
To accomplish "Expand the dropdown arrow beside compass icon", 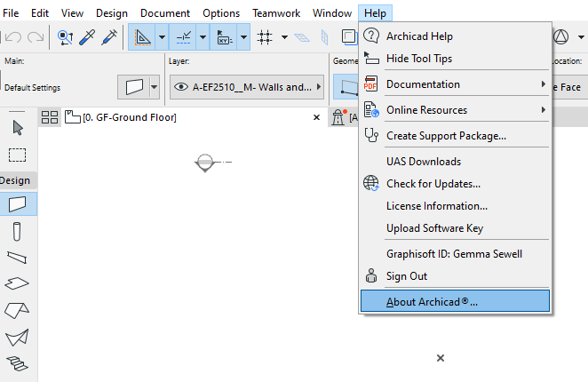I will (x=581, y=36).
